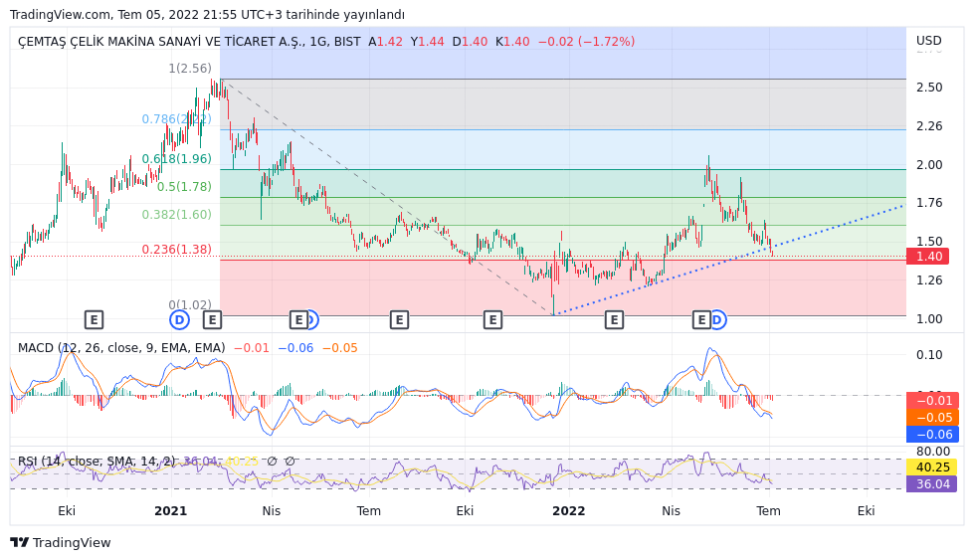Screen dimensions: 974x560
Task: Select the USD currency label
Action: coord(928,41)
